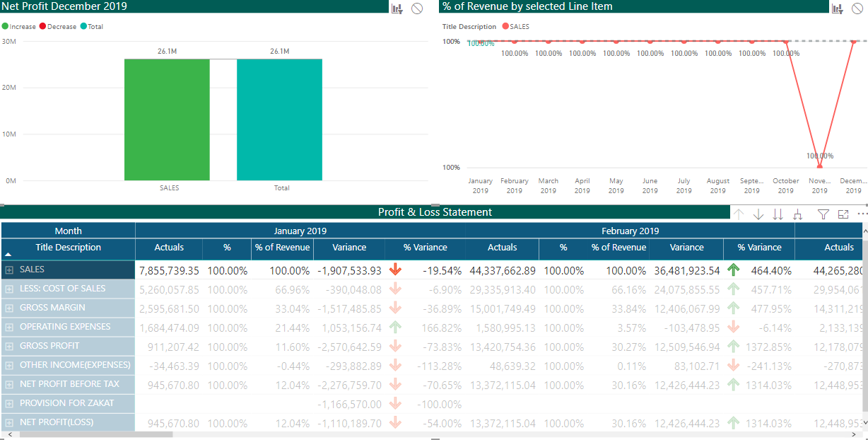Expand LESS: COST OF SALES row

coord(9,289)
